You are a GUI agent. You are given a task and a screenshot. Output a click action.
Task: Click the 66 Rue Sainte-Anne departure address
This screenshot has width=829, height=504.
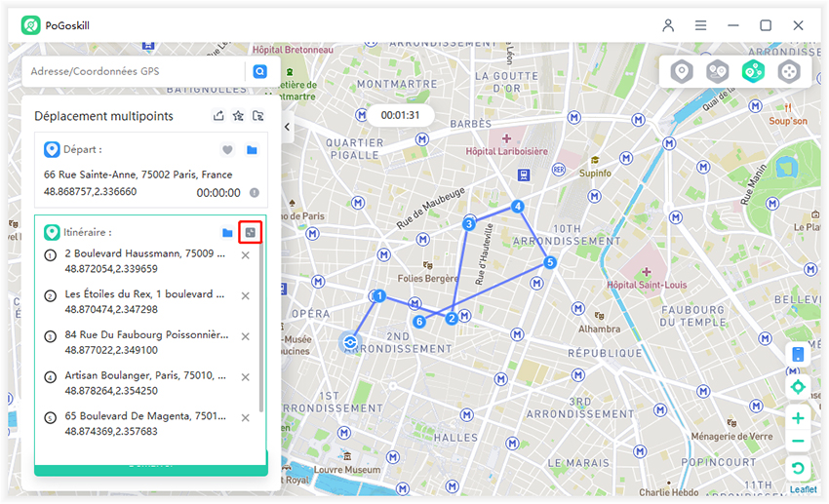138,174
